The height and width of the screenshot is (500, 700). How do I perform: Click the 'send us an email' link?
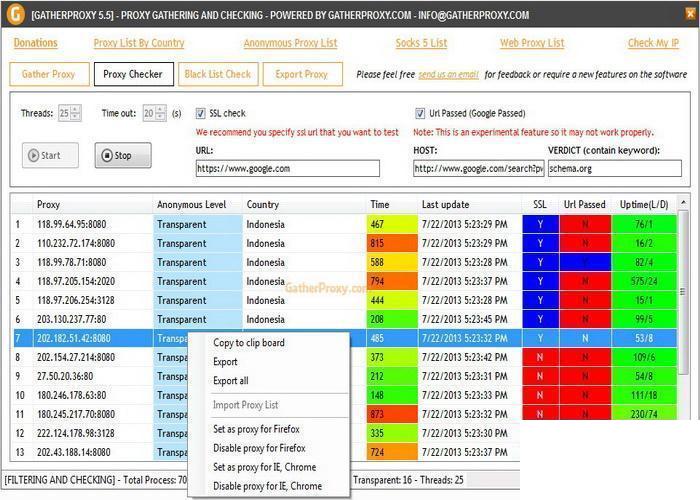tap(448, 75)
